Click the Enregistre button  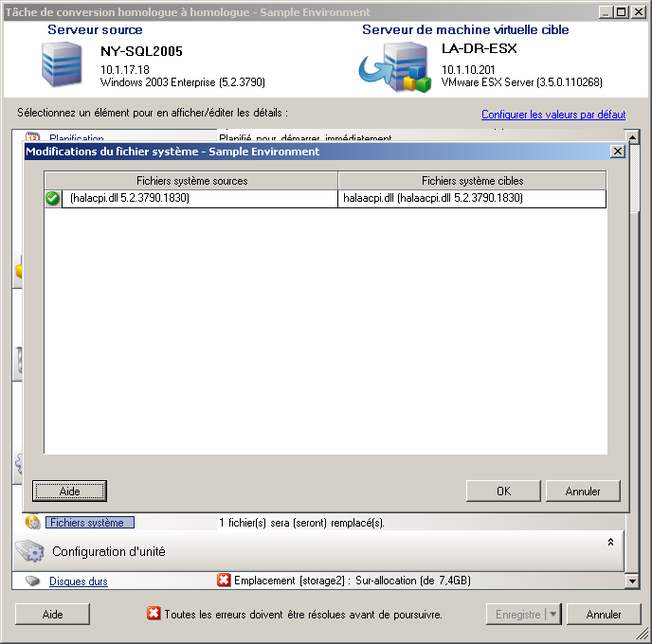[516, 614]
